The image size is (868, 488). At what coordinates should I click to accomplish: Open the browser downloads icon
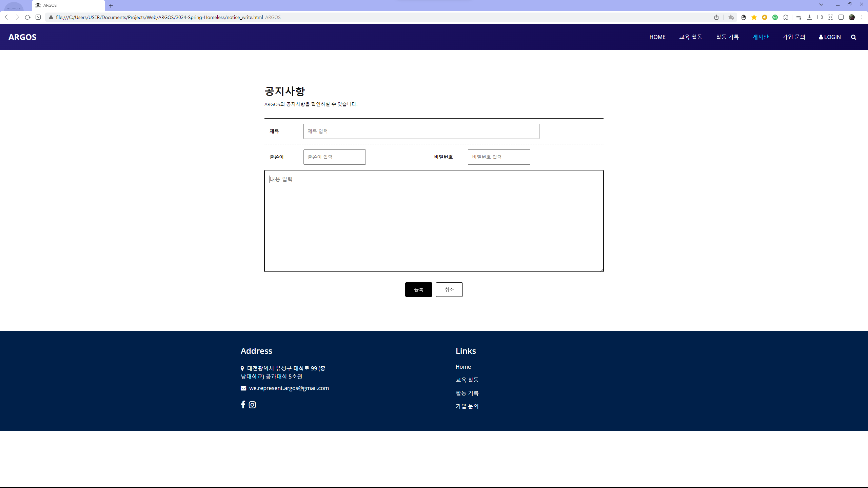point(809,17)
